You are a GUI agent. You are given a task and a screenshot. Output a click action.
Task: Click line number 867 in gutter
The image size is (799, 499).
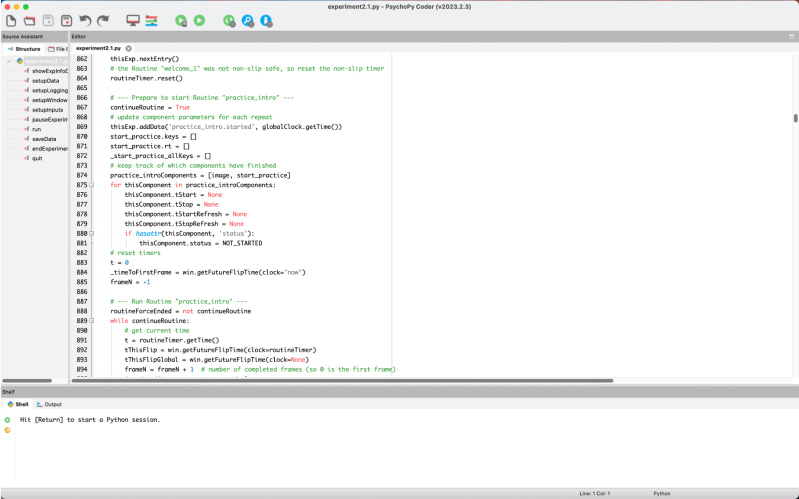tap(82, 108)
